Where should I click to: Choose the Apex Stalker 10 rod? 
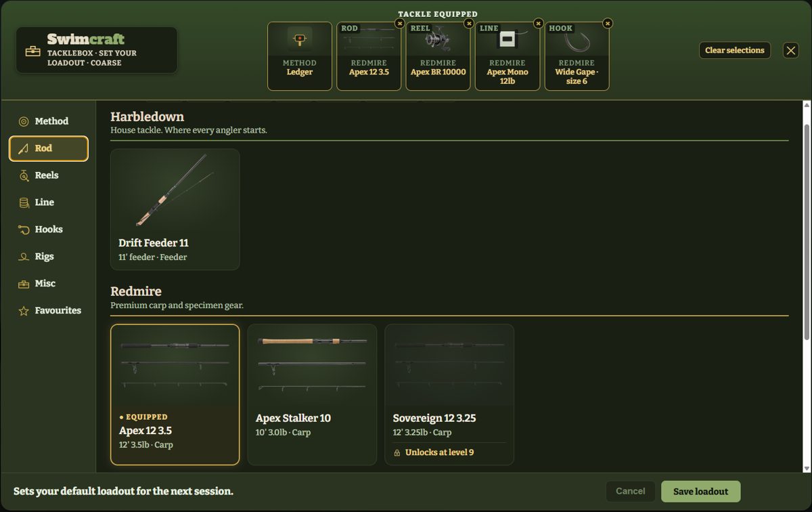312,395
